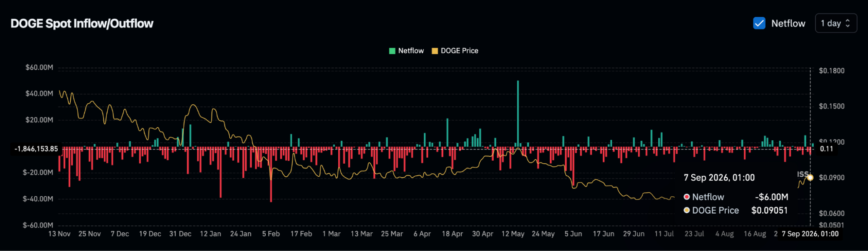Uncheck the Netflow checkbox

[x=759, y=23]
